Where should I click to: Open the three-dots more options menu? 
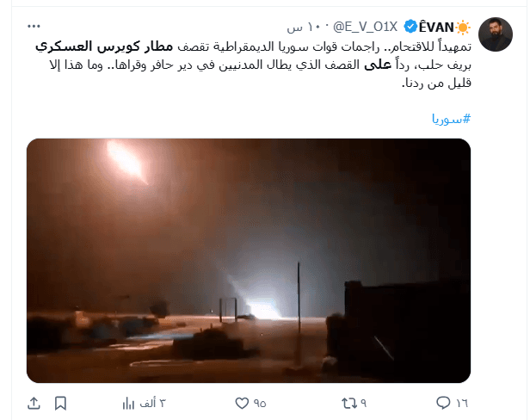34,26
